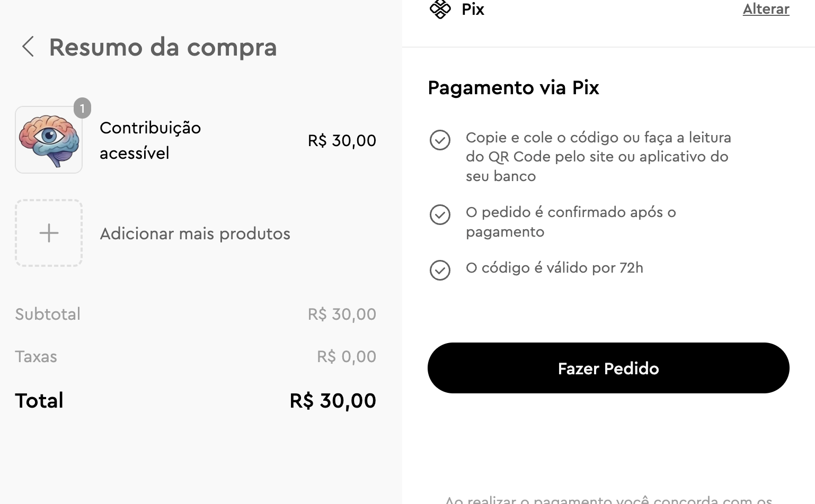Click the Pagamento via Pix heading
815x504 pixels.
[513, 88]
